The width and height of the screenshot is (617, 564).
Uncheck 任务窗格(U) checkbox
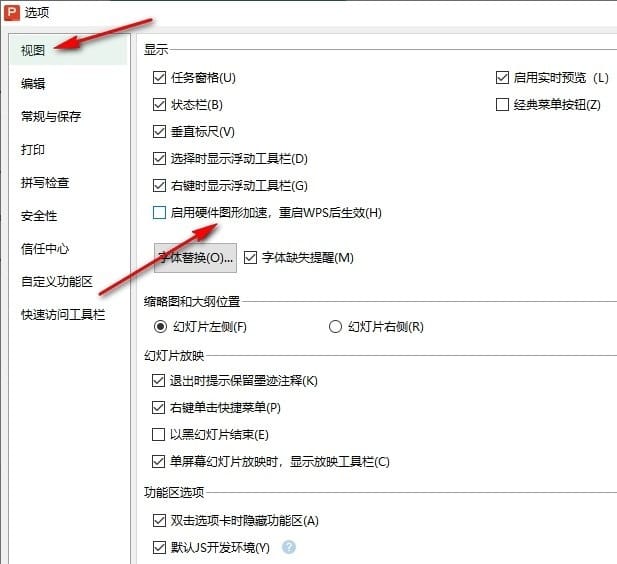pos(159,78)
